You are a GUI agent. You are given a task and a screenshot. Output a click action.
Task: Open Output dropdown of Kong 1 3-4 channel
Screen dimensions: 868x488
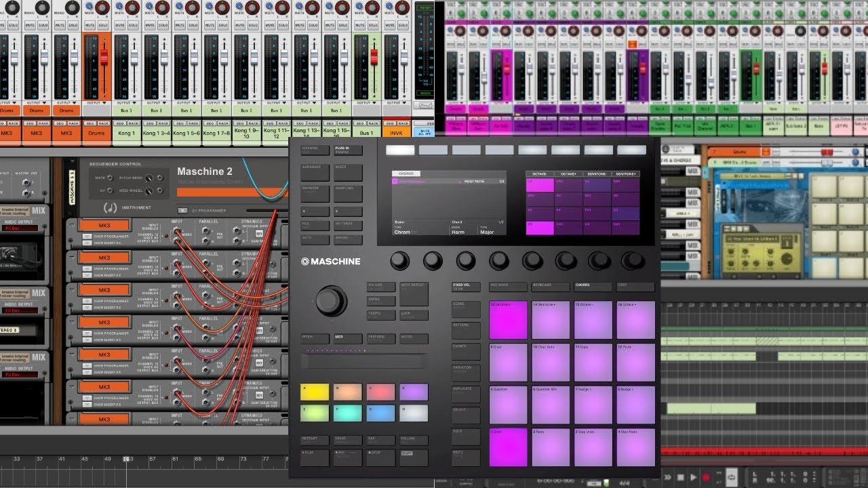[x=155, y=103]
